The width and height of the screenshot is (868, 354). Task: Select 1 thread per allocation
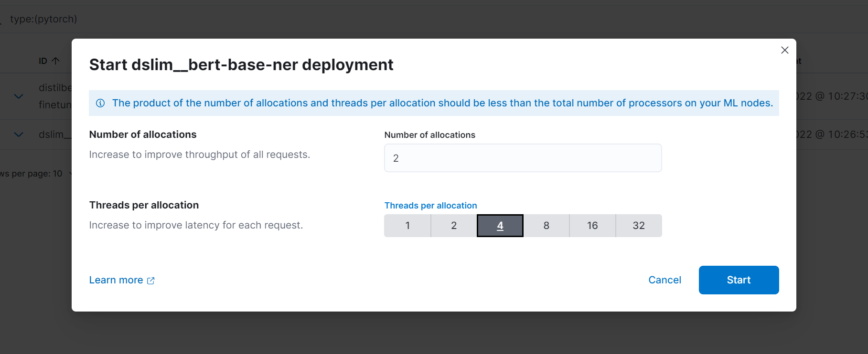(407, 226)
